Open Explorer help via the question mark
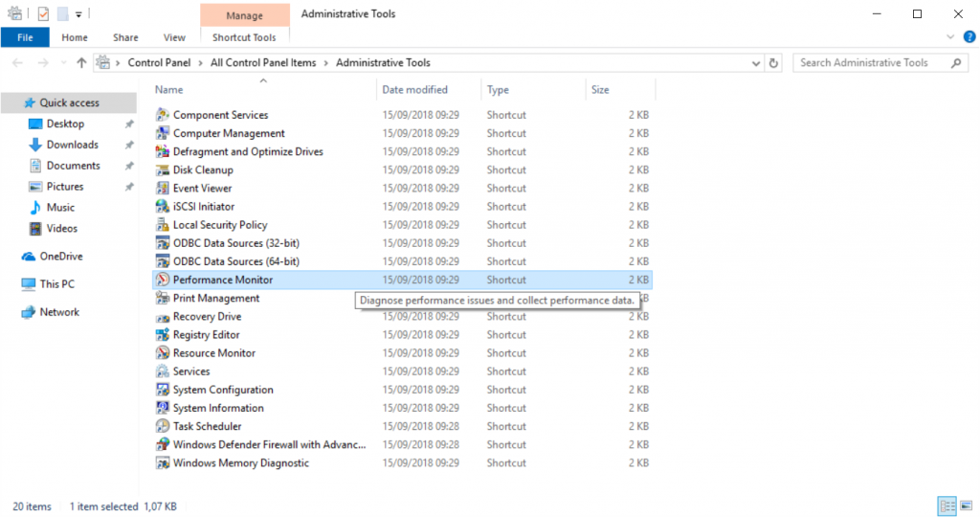The width and height of the screenshot is (980, 517). click(x=969, y=37)
